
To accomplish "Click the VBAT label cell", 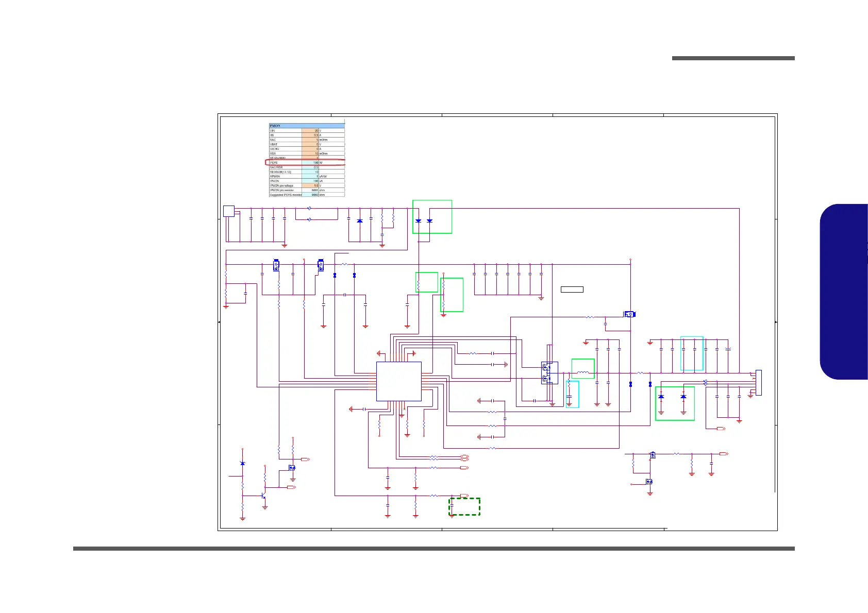I will pyautogui.click(x=286, y=144).
